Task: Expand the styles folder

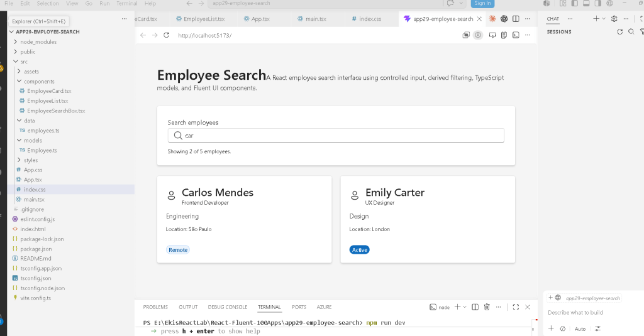Action: coord(31,160)
